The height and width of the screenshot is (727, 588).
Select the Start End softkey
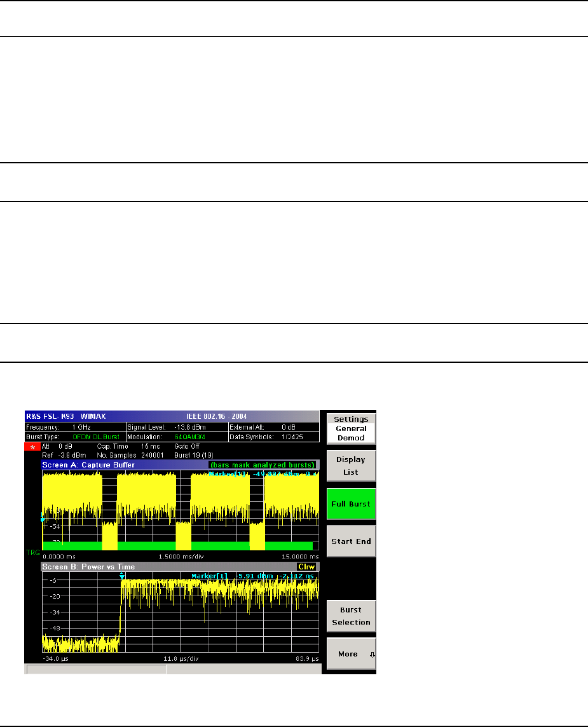coord(351,541)
